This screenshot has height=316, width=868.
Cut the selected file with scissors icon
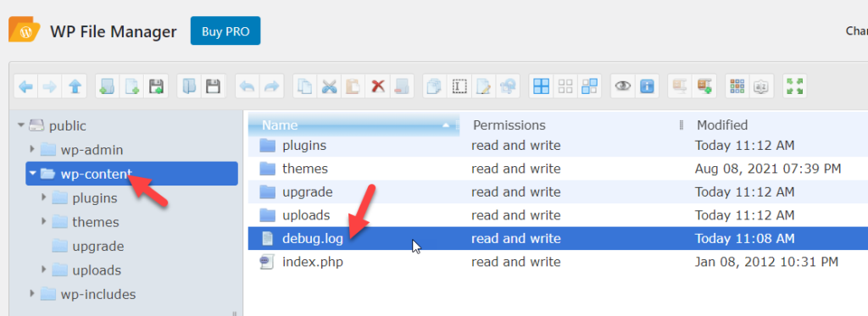[x=329, y=86]
